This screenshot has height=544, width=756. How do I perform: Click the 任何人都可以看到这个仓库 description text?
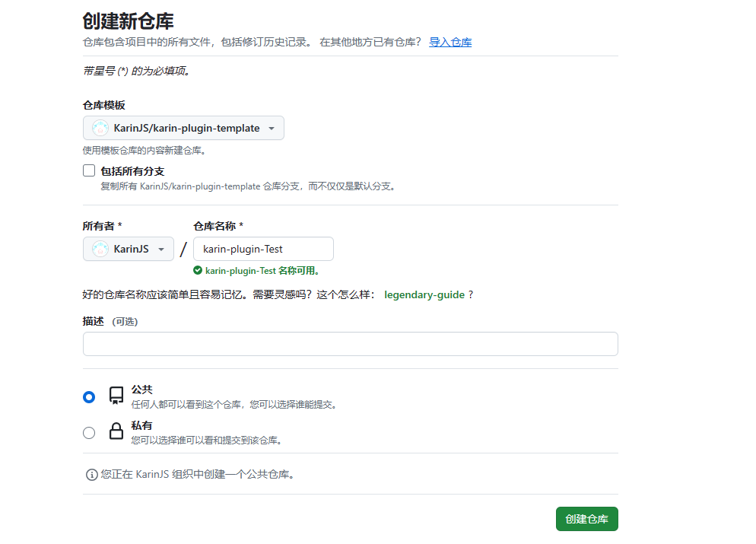[233, 405]
